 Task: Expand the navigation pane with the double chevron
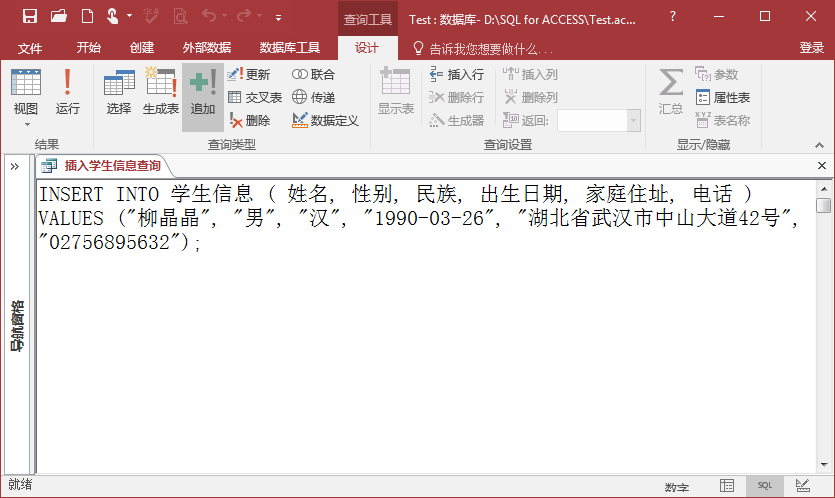(x=15, y=167)
